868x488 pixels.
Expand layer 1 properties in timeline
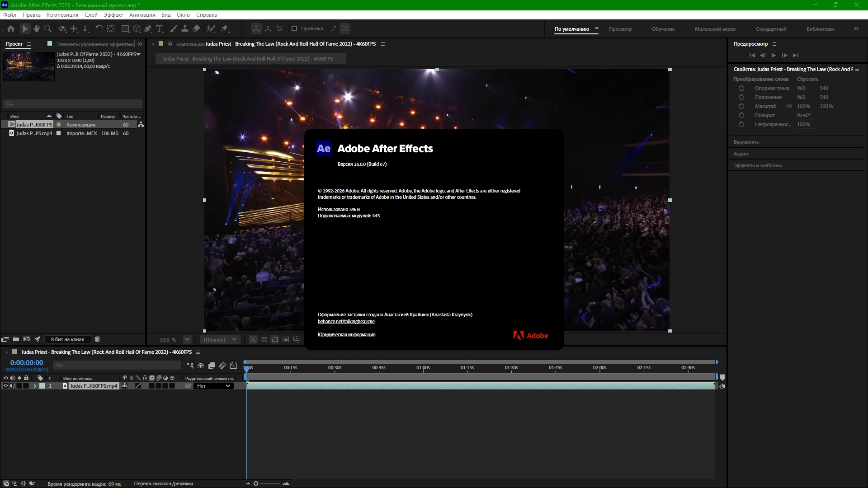[35, 386]
